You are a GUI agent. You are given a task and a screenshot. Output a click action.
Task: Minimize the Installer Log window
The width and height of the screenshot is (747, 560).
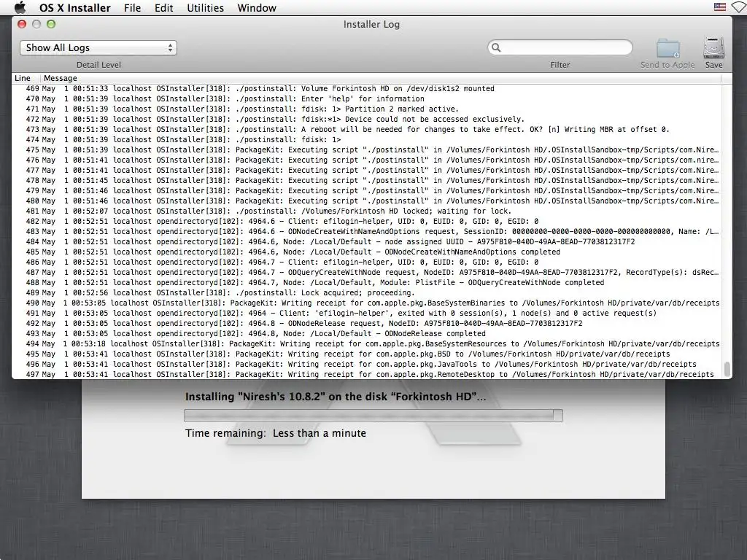coord(36,24)
